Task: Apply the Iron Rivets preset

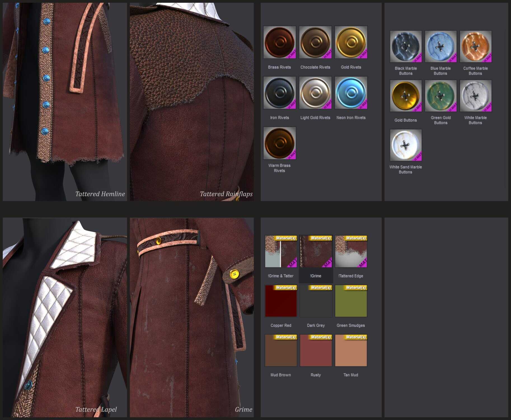Action: coord(279,93)
